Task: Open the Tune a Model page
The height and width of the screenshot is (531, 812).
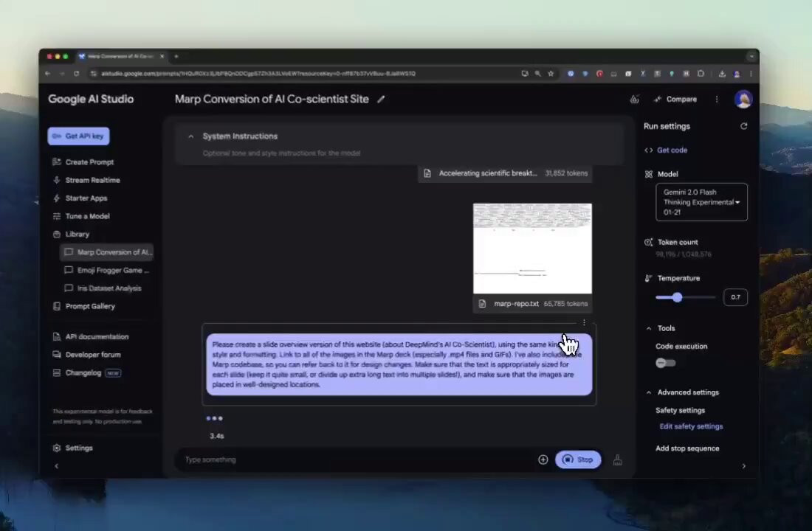Action: click(x=80, y=216)
